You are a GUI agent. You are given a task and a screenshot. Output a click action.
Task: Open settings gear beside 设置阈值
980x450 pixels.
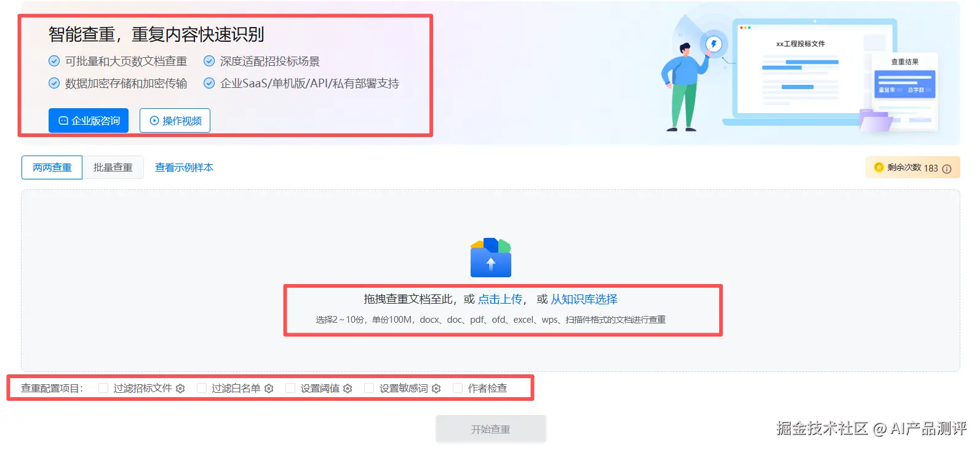point(348,389)
